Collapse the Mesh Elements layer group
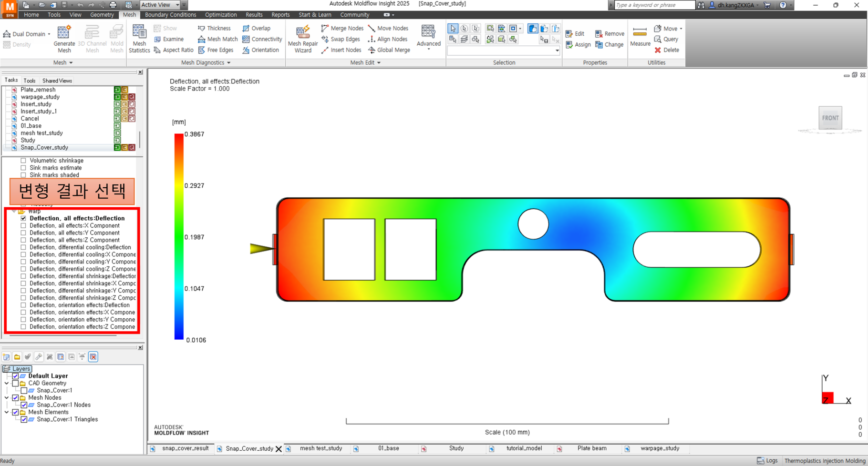Image resolution: width=868 pixels, height=466 pixels. tap(7, 412)
